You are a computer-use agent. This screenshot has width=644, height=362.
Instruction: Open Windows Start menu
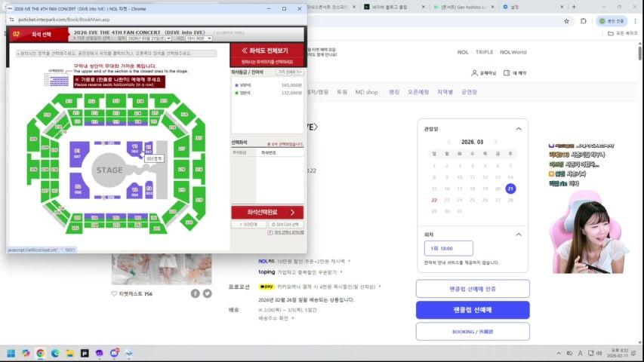tap(11, 353)
